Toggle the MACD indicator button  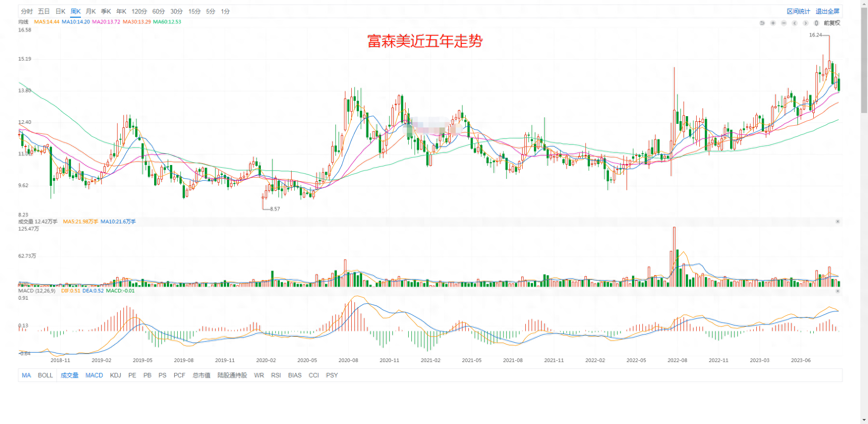94,375
